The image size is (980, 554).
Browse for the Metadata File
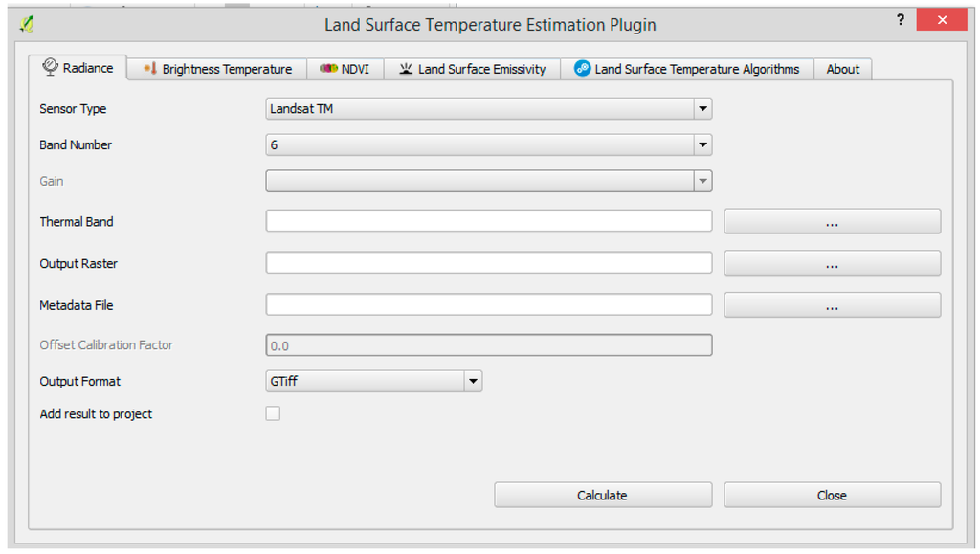pos(832,305)
